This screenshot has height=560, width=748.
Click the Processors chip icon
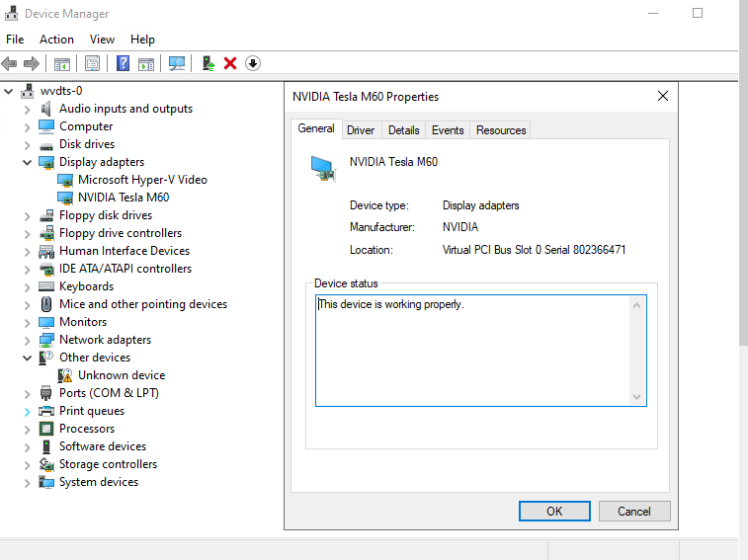pyautogui.click(x=46, y=429)
